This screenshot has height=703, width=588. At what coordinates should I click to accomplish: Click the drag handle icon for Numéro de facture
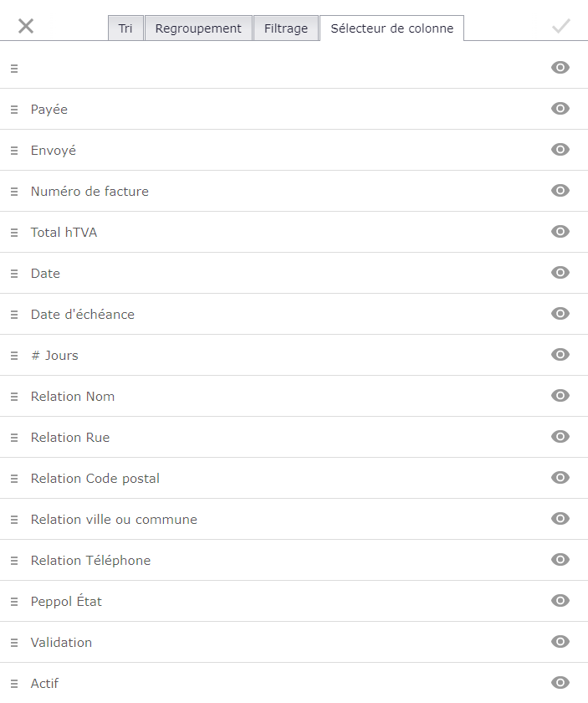[x=14, y=192]
